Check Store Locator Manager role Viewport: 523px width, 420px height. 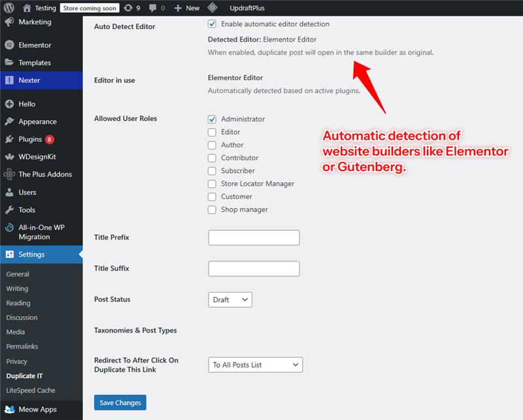point(212,184)
